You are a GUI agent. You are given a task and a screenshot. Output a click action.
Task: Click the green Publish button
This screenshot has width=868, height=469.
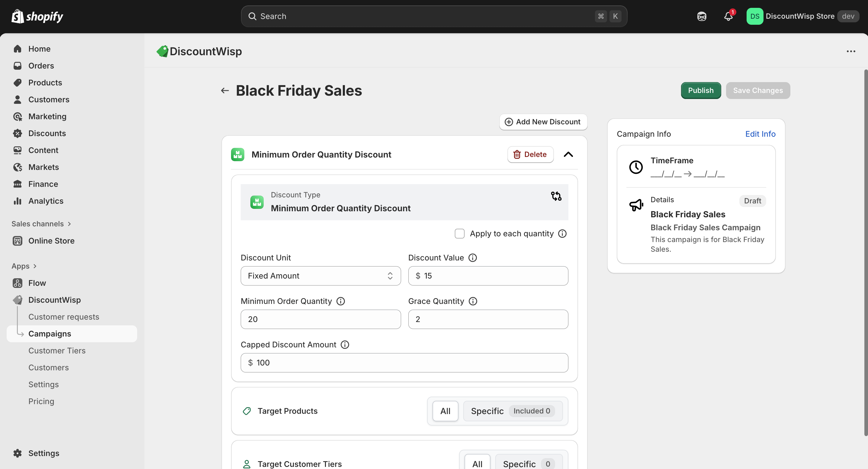(x=701, y=91)
